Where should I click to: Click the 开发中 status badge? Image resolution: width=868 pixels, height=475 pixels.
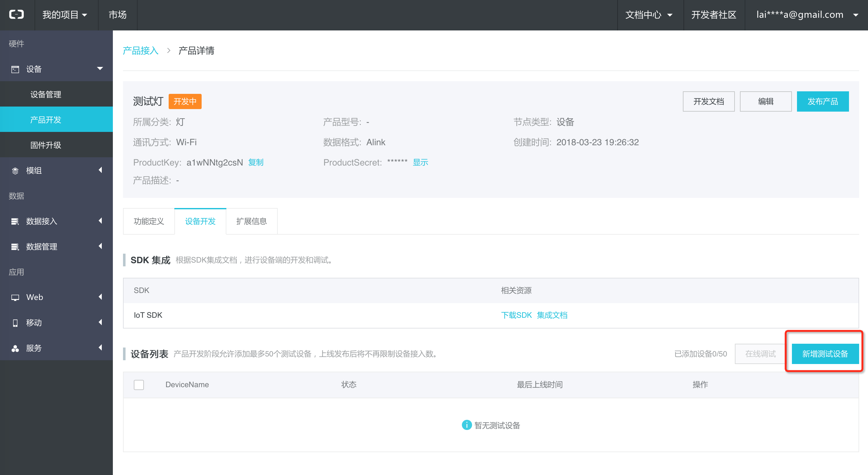(185, 101)
